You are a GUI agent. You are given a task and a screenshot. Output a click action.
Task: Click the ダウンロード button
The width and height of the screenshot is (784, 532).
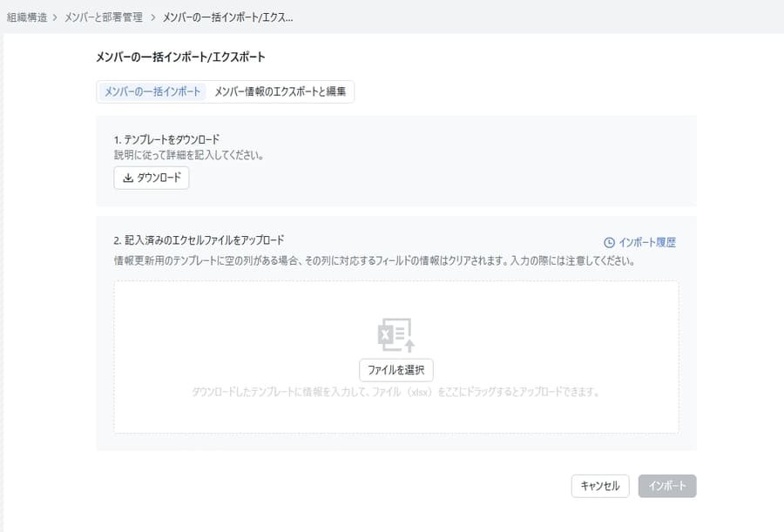[x=150, y=178]
